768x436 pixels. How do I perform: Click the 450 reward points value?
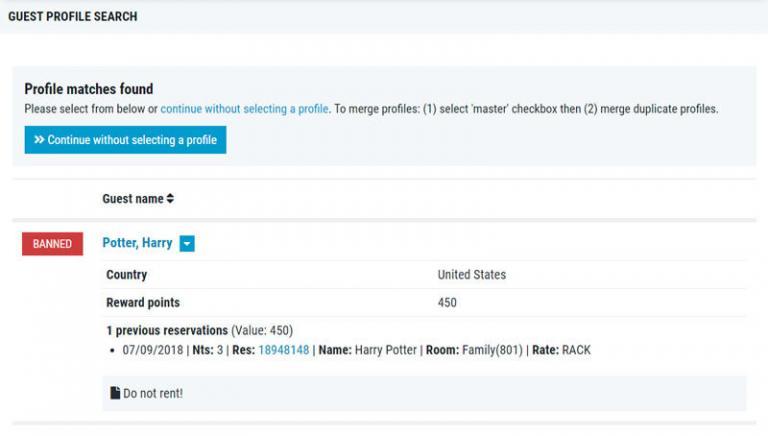click(x=447, y=303)
